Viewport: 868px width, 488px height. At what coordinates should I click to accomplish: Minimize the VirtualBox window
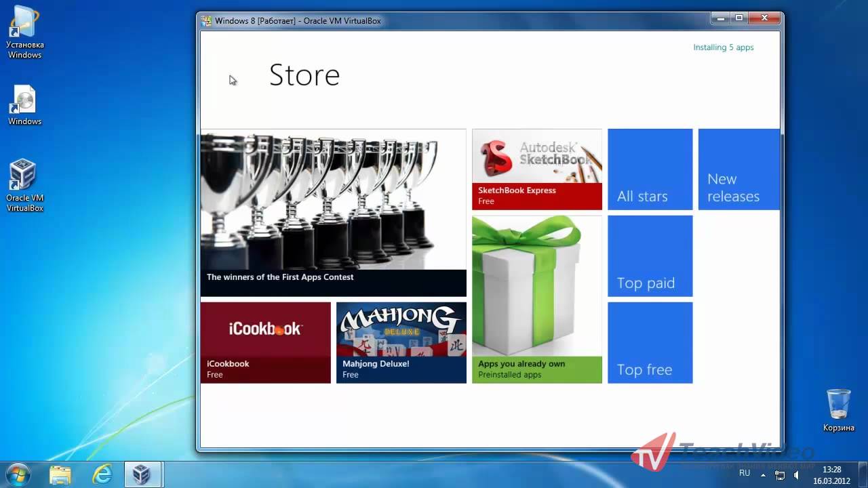pyautogui.click(x=721, y=19)
